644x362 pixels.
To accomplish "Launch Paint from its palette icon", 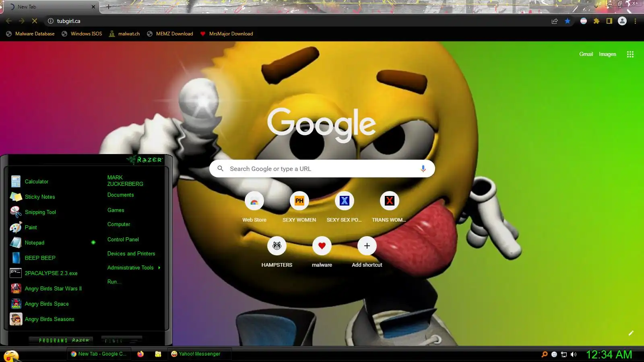I will coord(16,227).
